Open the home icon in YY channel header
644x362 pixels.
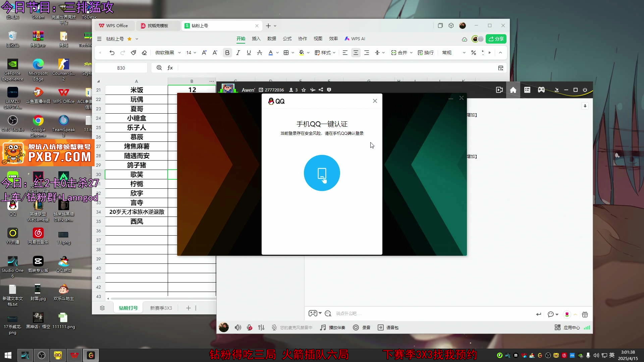(513, 90)
